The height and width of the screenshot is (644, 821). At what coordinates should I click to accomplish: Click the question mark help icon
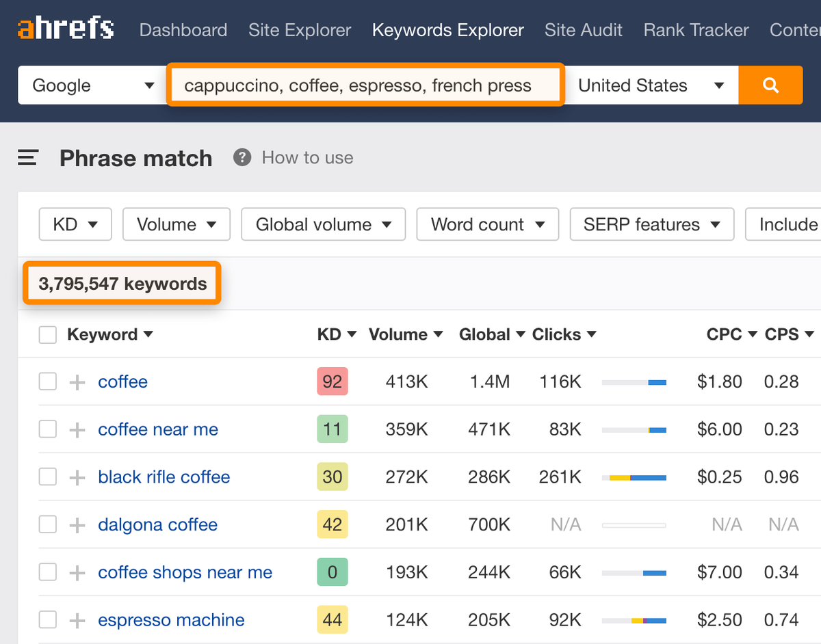click(242, 158)
